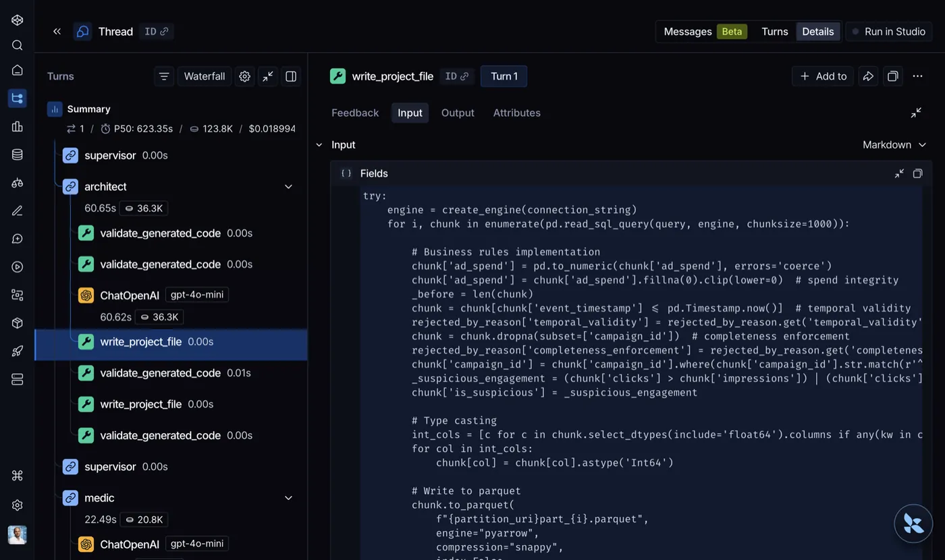Collapse the thread with the double-chevron icon
Viewport: 945px width, 560px height.
57,32
